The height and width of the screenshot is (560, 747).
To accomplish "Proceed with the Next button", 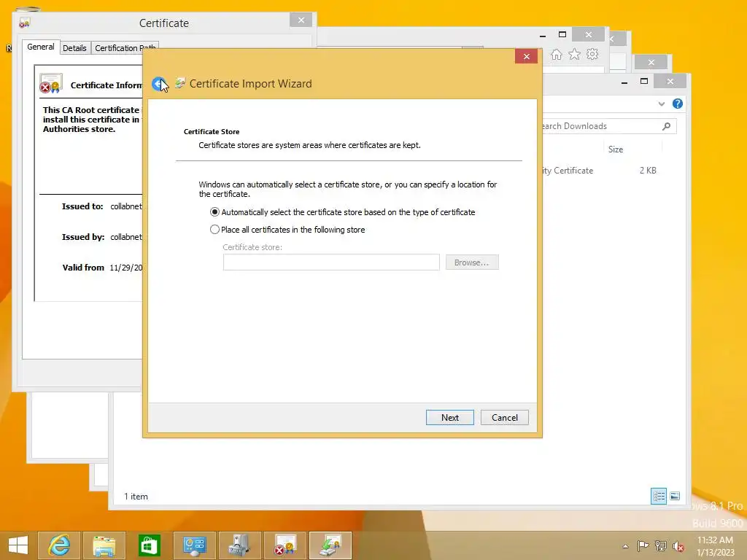I will (449, 418).
